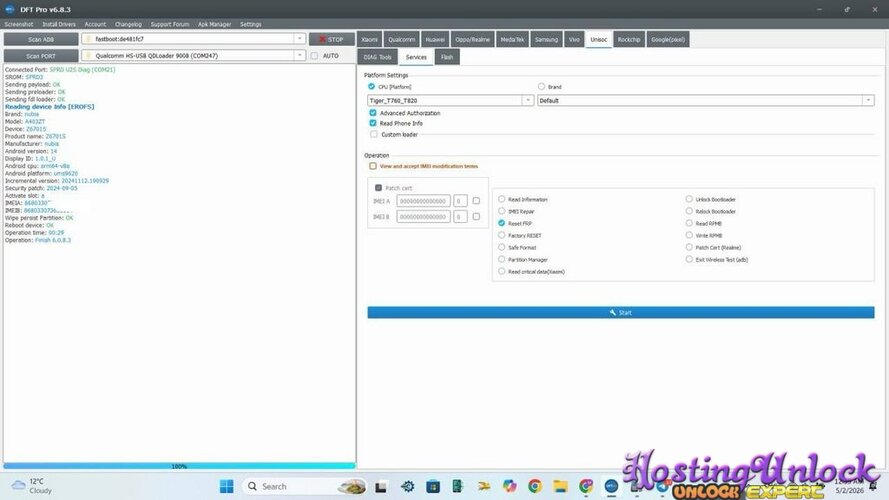Click the gear-shaped app icon in taskbar

(x=407, y=486)
